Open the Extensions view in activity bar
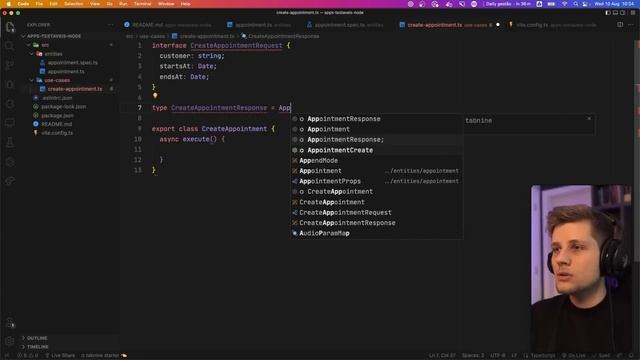This screenshot has width=640, height=360. (x=10, y=104)
